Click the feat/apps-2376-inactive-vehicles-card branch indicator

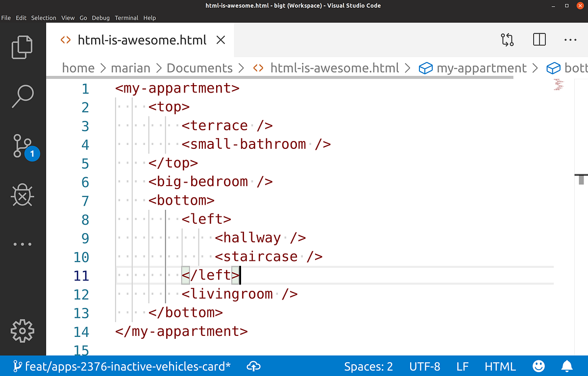tap(121, 366)
